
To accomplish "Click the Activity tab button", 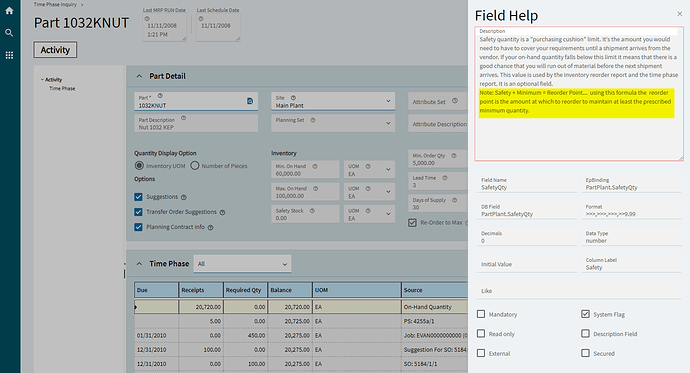I will click(55, 50).
